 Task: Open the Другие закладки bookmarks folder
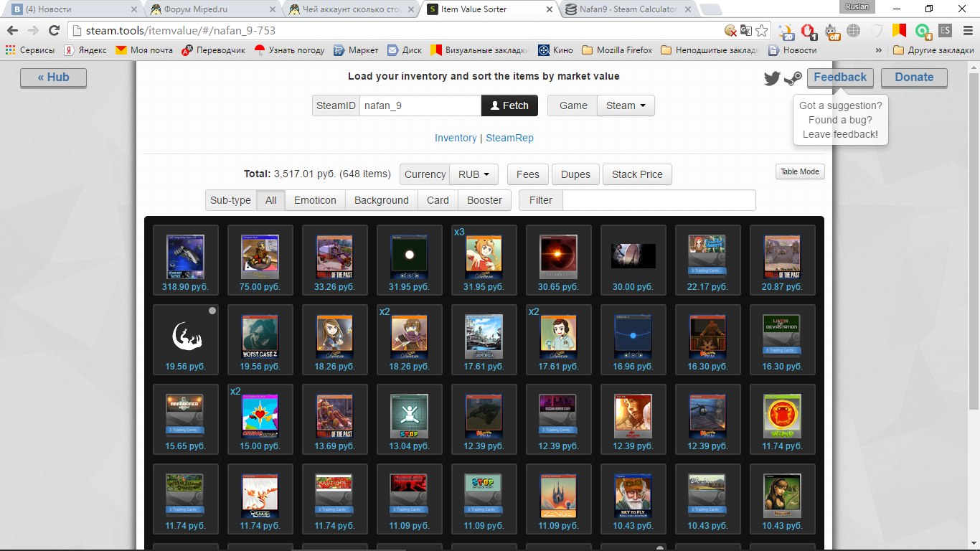tap(933, 50)
